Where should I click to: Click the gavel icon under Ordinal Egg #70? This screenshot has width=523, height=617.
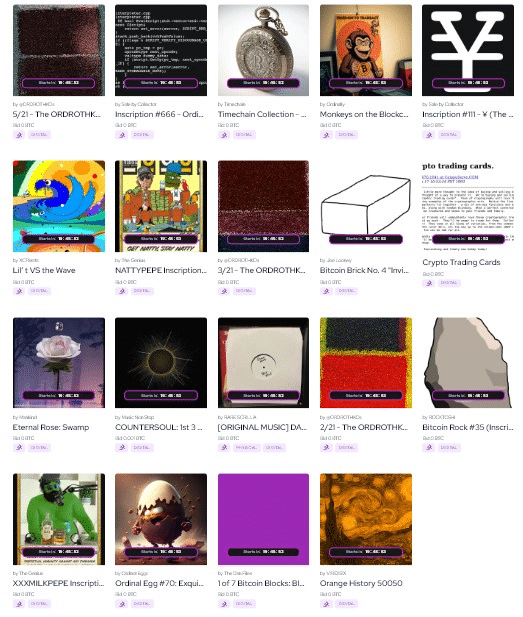[x=122, y=604]
